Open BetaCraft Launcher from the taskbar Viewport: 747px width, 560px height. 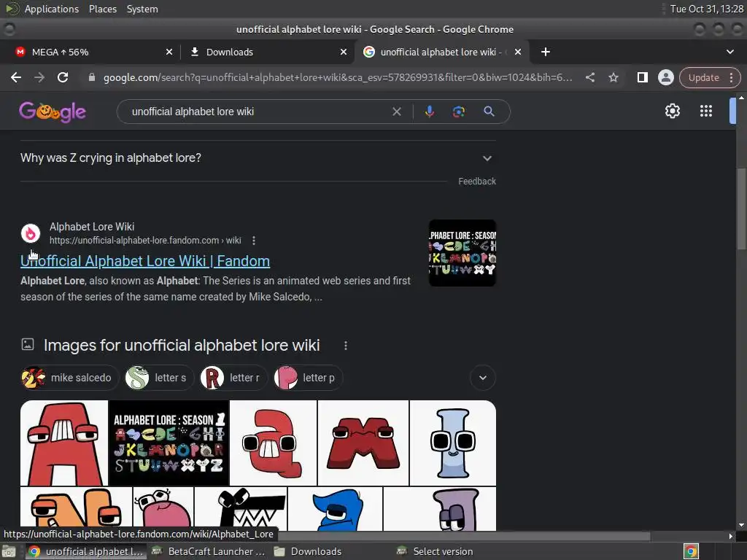pyautogui.click(x=209, y=551)
